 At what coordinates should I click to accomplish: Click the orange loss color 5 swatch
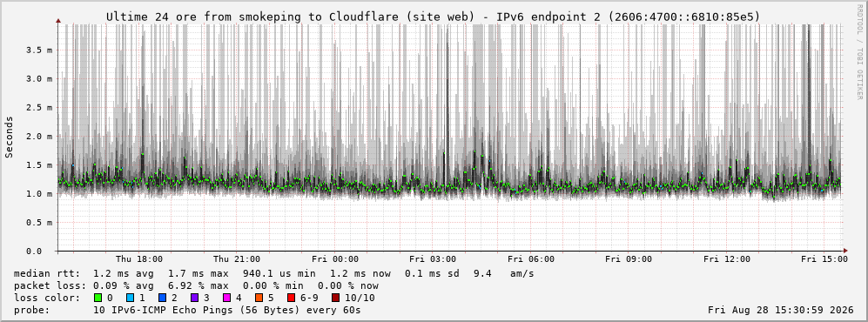[x=259, y=299]
